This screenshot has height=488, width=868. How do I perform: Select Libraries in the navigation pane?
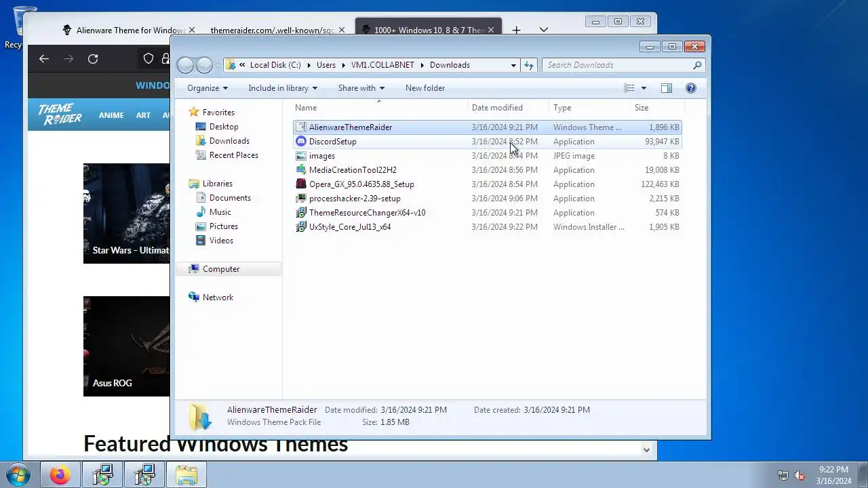(218, 184)
